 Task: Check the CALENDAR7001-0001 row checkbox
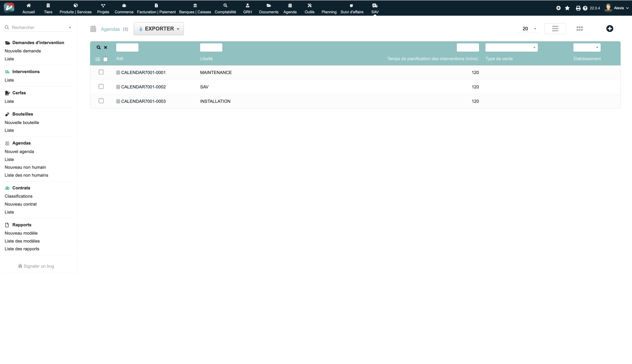tap(101, 72)
